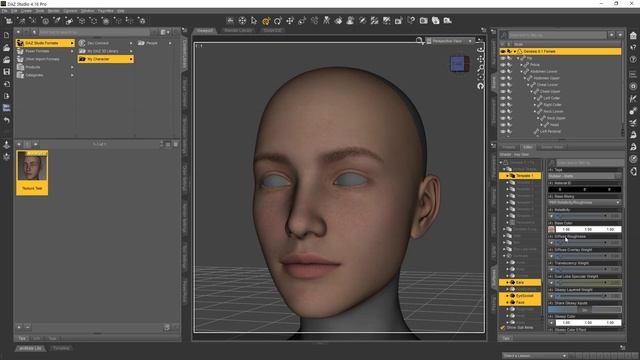Select the orange highlighted tool in top toolbar
This screenshot has height=360, width=640.
pyautogui.click(x=266, y=21)
